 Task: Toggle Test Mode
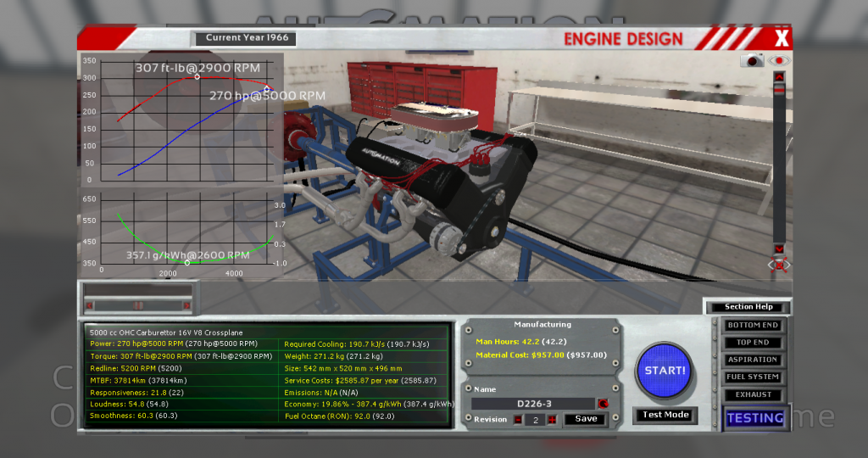coord(665,415)
